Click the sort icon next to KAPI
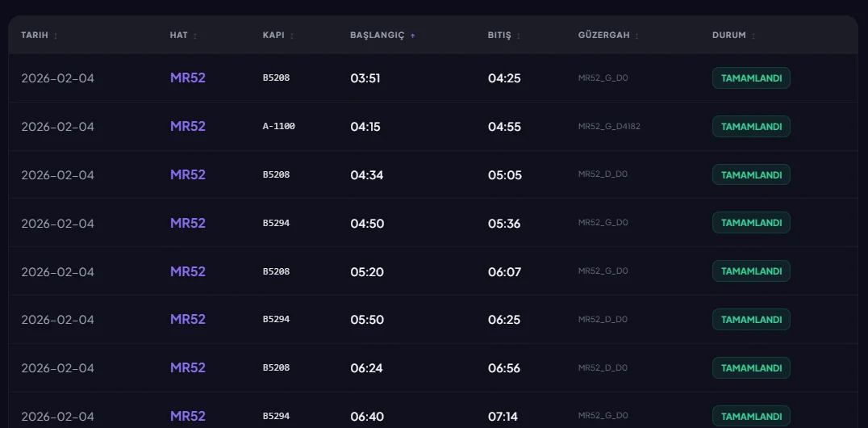This screenshot has height=428, width=868. point(292,36)
